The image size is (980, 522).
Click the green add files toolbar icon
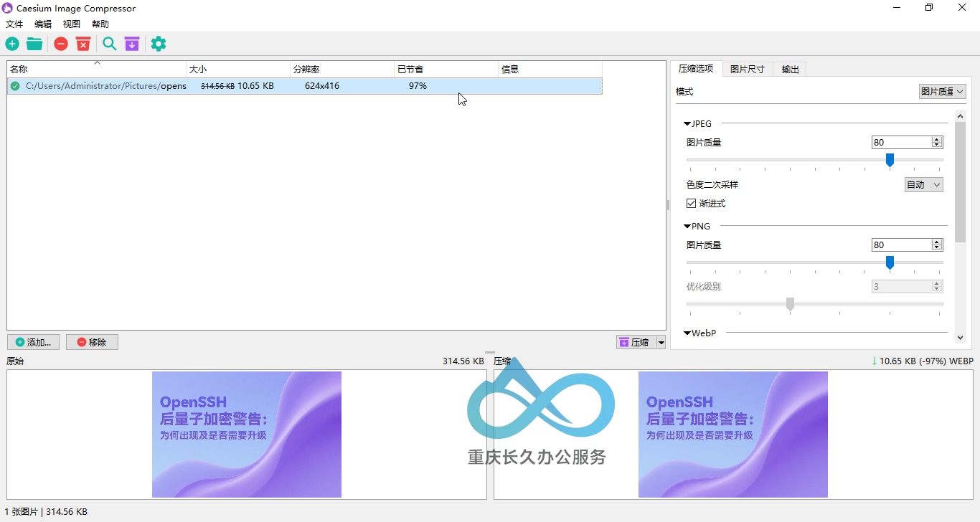(x=12, y=44)
